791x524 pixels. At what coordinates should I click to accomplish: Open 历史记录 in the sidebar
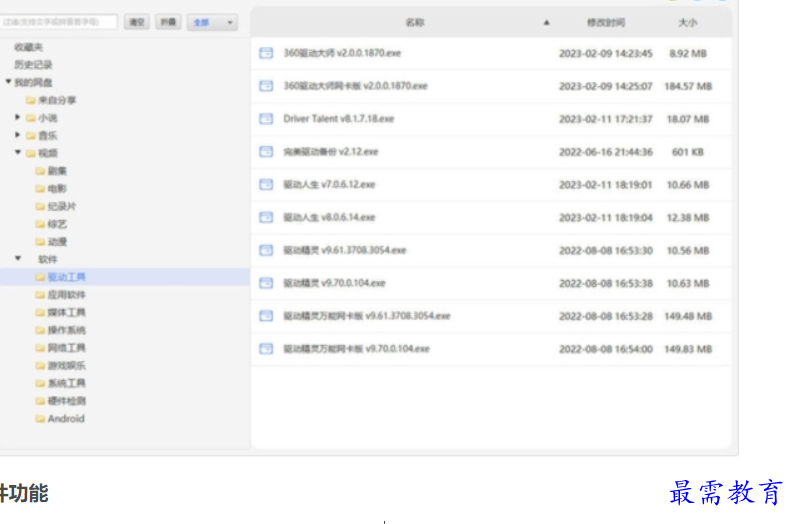coord(33,65)
